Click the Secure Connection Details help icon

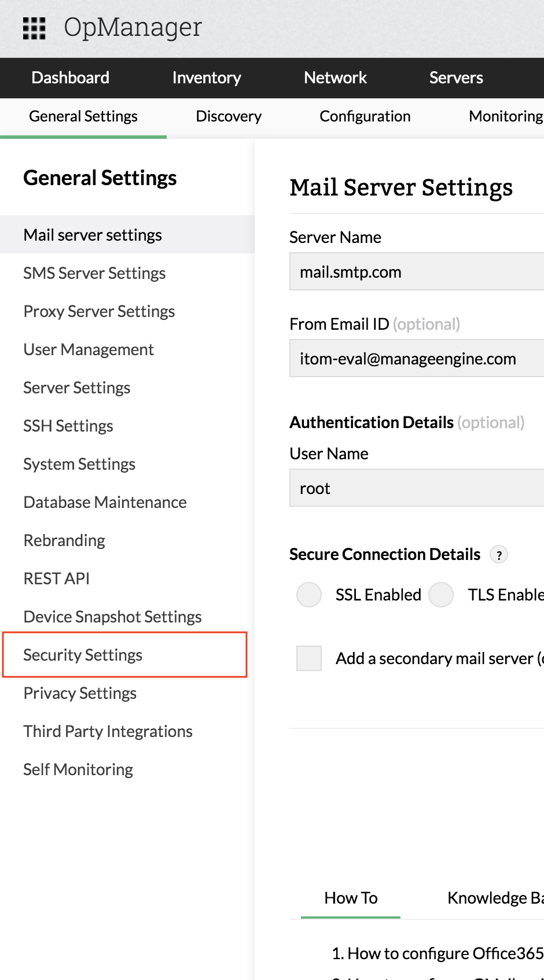(499, 555)
